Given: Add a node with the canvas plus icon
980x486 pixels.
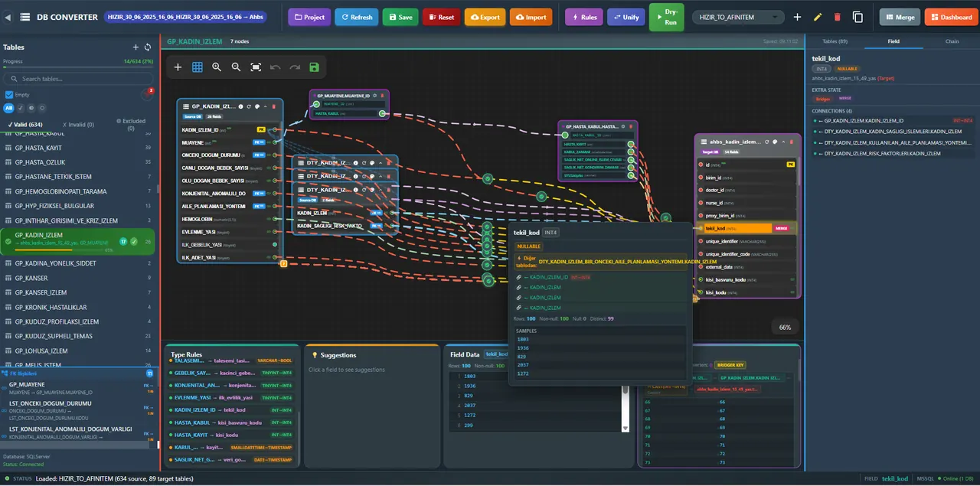Looking at the screenshot, I should [x=178, y=67].
